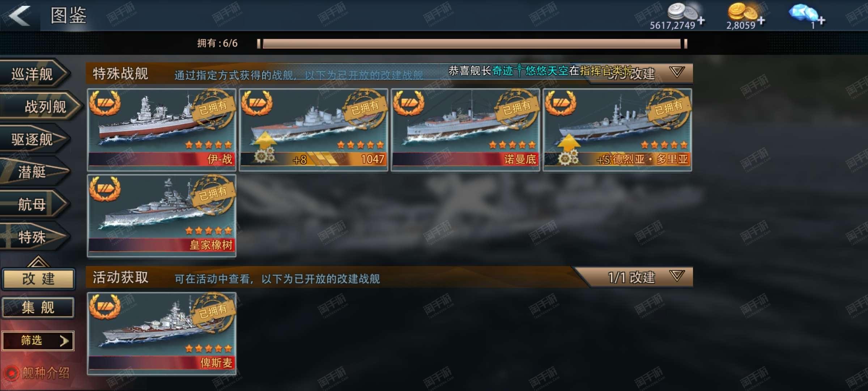This screenshot has width=868, height=391.
Task: Click the ownership progress bar
Action: 472,44
